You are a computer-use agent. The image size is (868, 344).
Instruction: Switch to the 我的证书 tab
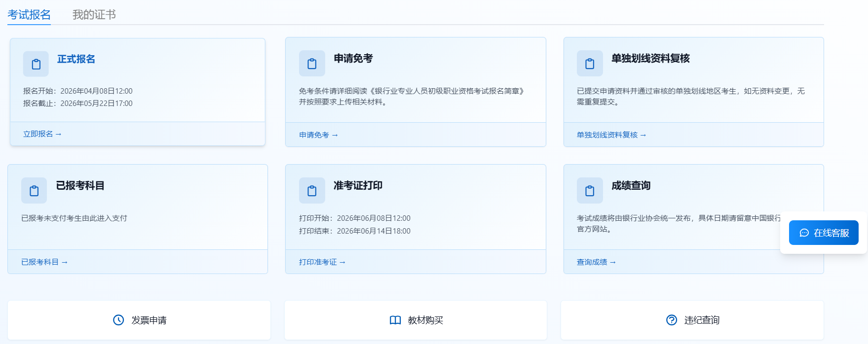click(x=94, y=15)
